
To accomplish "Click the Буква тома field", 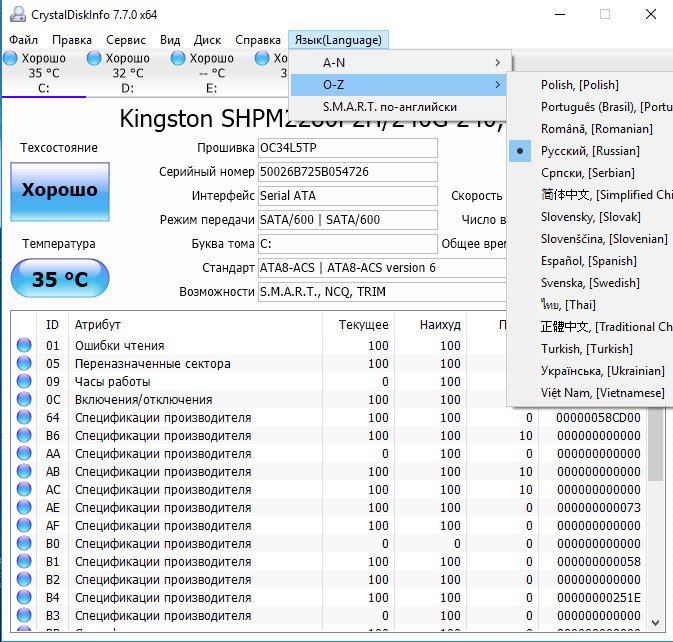I will [x=348, y=244].
